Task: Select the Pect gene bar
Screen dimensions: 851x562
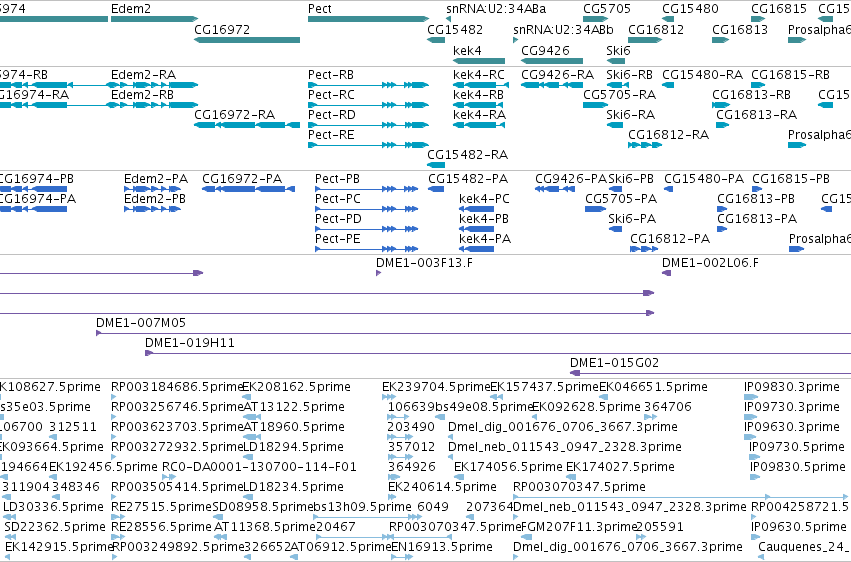Action: [368, 19]
